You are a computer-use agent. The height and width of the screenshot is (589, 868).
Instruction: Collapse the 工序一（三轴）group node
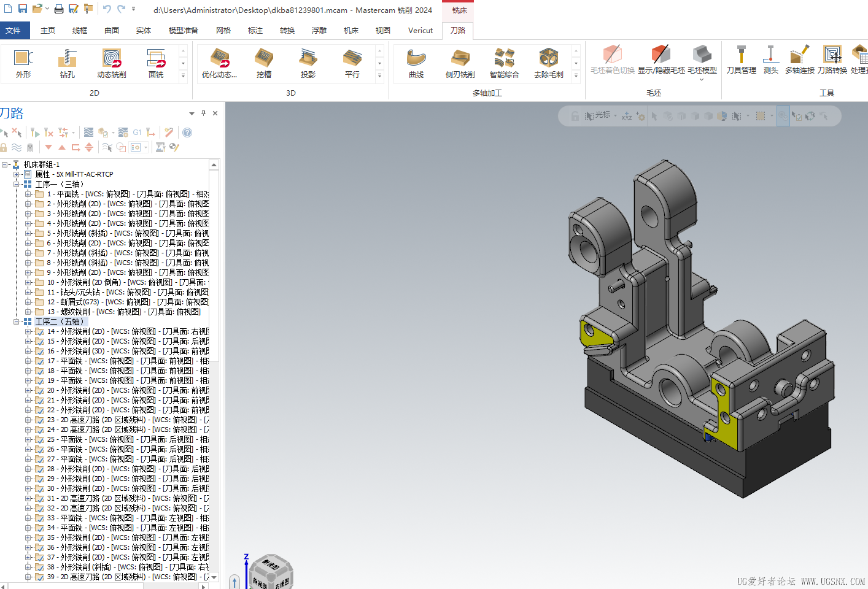(17, 184)
